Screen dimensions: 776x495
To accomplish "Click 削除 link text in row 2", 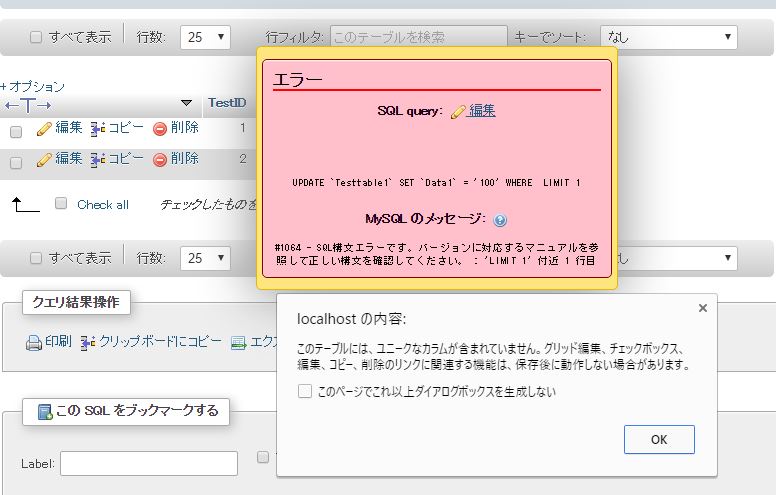I will [x=185, y=158].
